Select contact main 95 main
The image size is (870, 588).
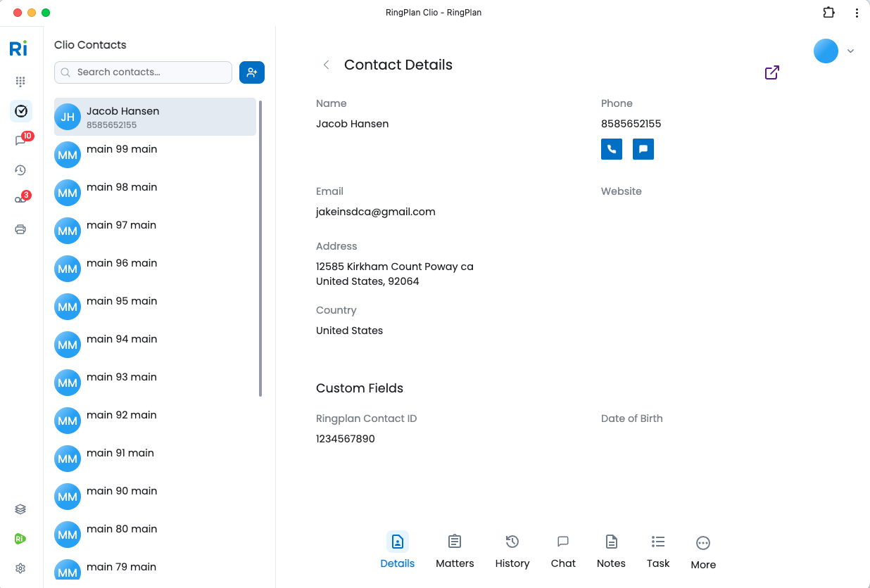[155, 307]
